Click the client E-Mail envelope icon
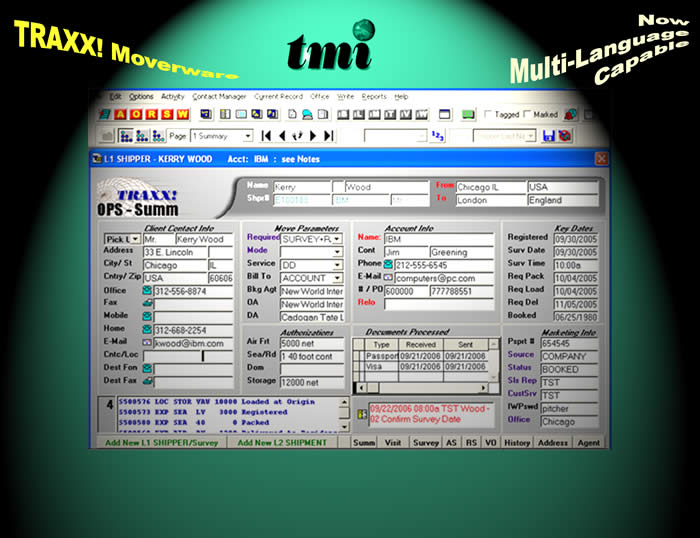Viewport: 700px width, 538px height. pos(147,342)
